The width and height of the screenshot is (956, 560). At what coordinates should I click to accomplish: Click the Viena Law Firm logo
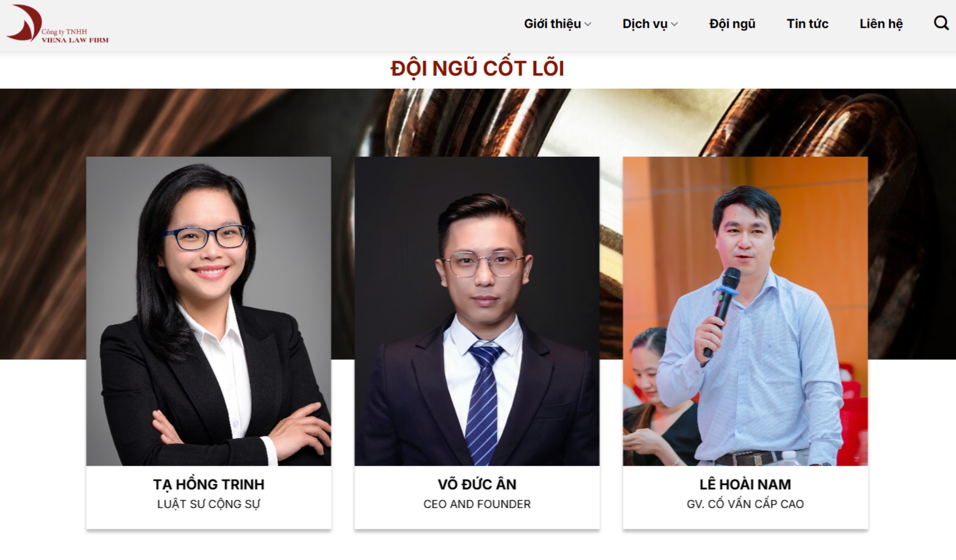coord(57,24)
